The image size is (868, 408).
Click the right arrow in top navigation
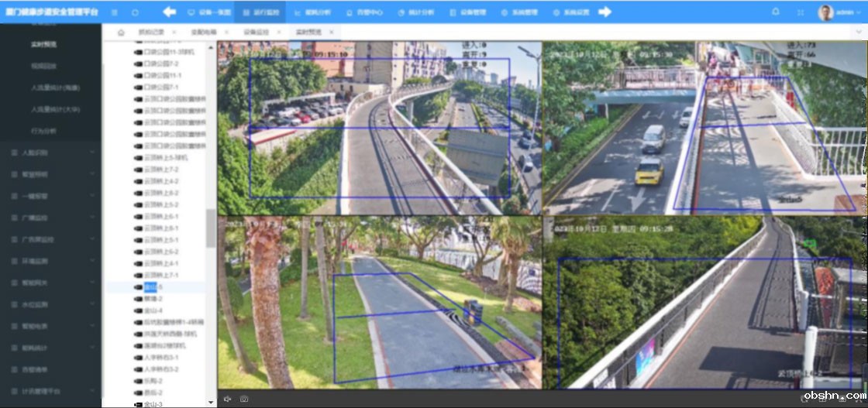(605, 12)
